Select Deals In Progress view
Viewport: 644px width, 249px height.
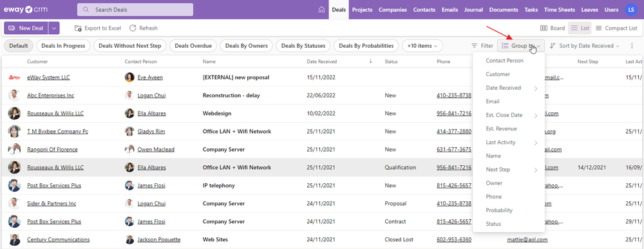(x=63, y=46)
